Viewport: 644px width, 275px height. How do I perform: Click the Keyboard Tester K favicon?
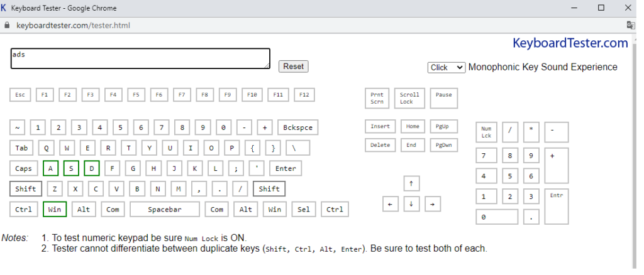click(4, 8)
